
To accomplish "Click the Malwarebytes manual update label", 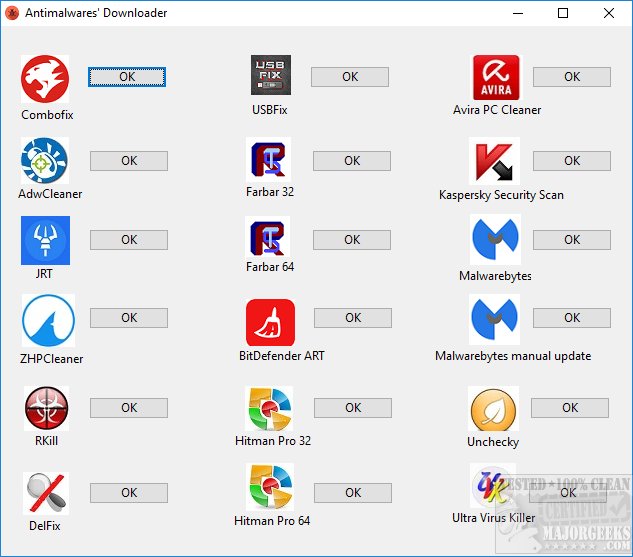I will pos(513,356).
